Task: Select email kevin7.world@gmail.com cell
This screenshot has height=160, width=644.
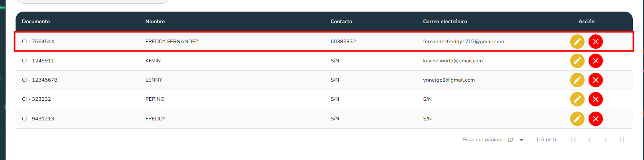Action: tap(453, 61)
